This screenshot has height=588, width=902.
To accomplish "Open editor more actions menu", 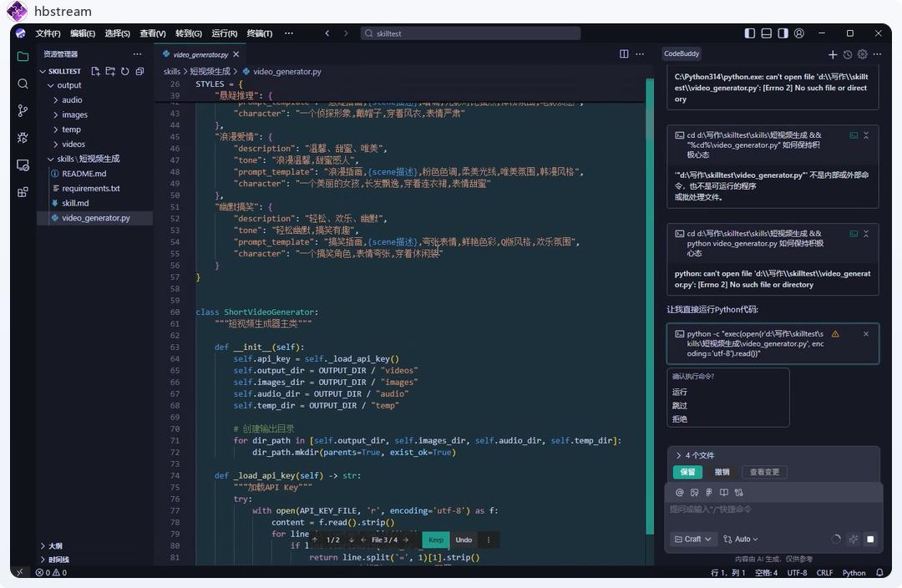I will click(640, 54).
